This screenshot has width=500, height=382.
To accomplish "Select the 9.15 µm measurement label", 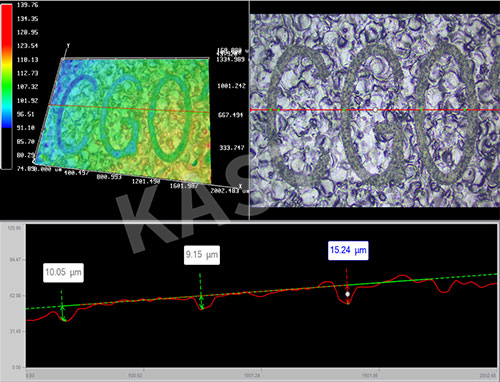I will (202, 255).
